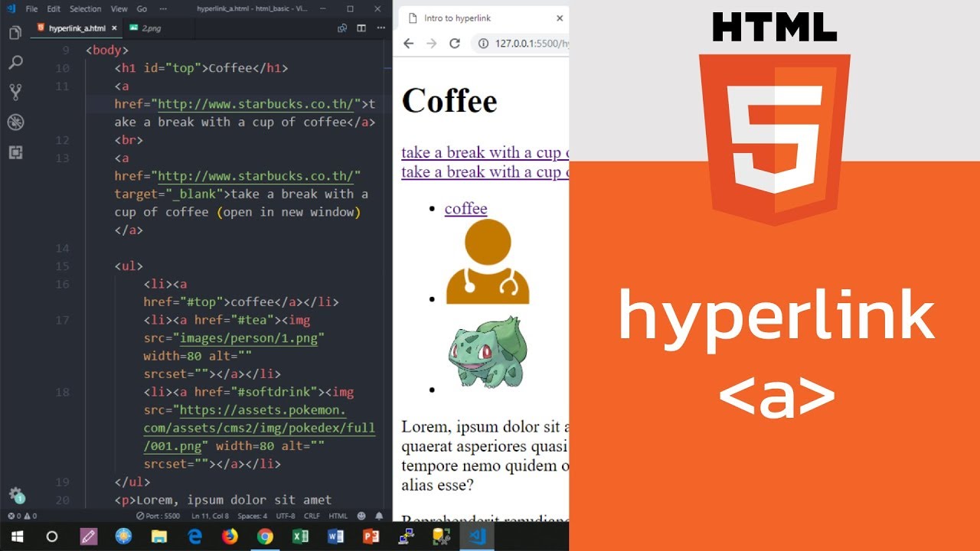This screenshot has height=551, width=980.
Task: Switch to the hyperlink_a.html editor tab
Action: click(77, 28)
